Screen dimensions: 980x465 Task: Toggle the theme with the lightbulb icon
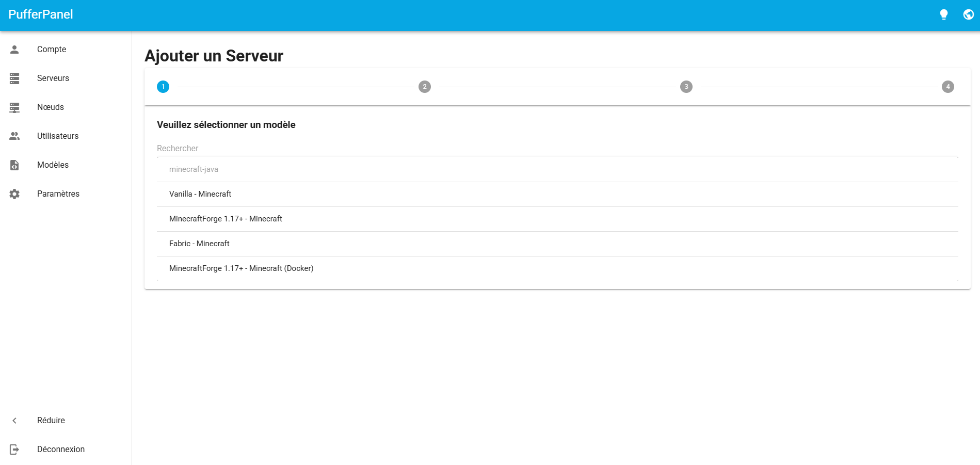943,14
